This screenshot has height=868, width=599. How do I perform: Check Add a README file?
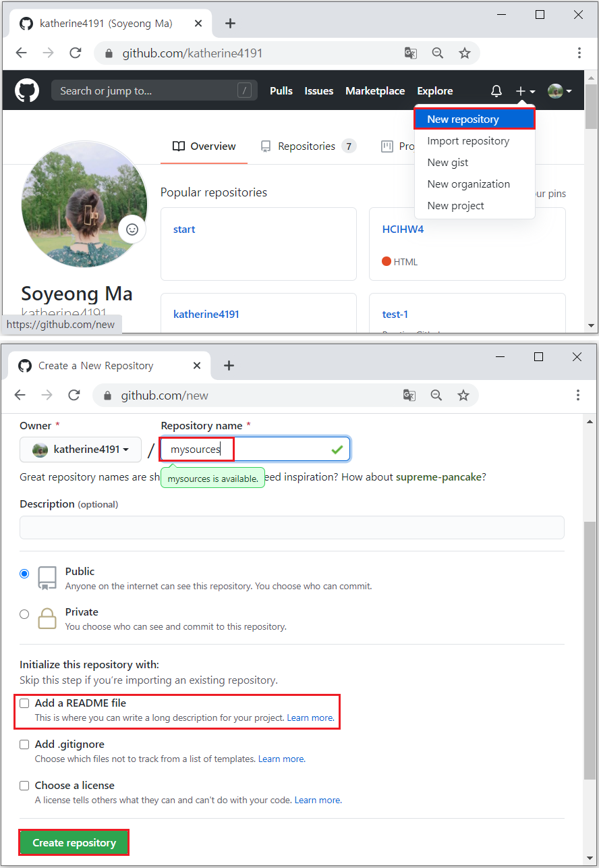[x=24, y=703]
